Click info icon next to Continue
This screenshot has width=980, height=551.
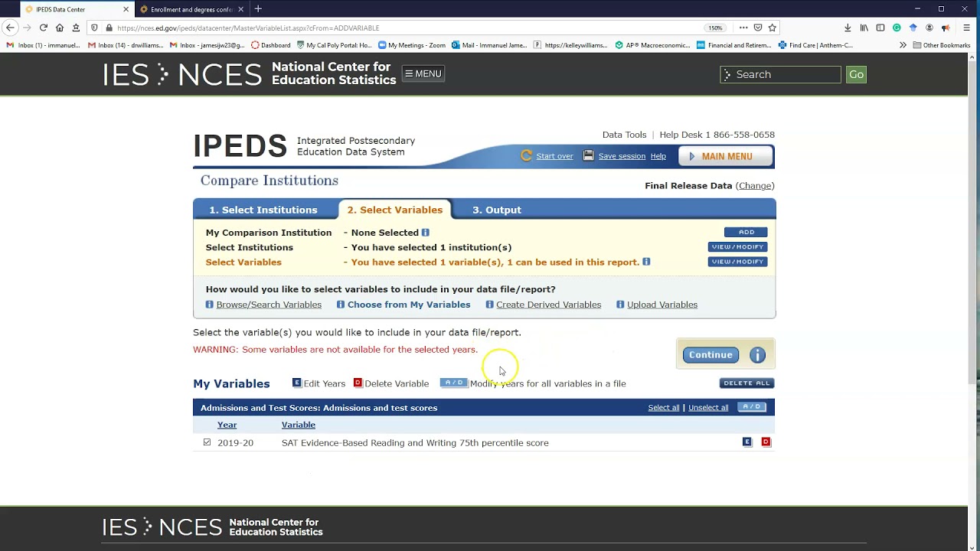click(x=757, y=355)
